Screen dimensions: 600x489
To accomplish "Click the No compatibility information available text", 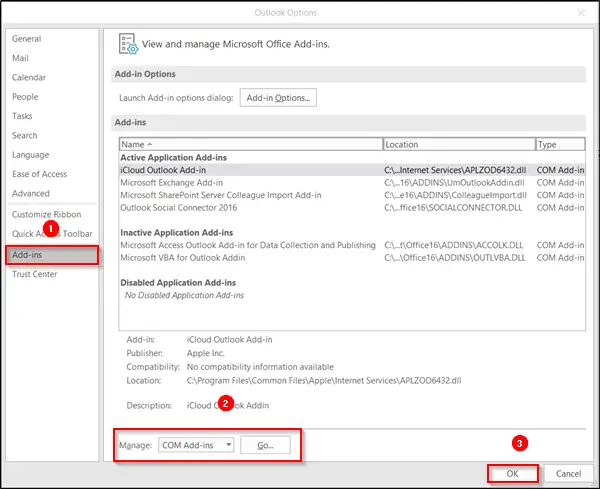I will (x=260, y=367).
